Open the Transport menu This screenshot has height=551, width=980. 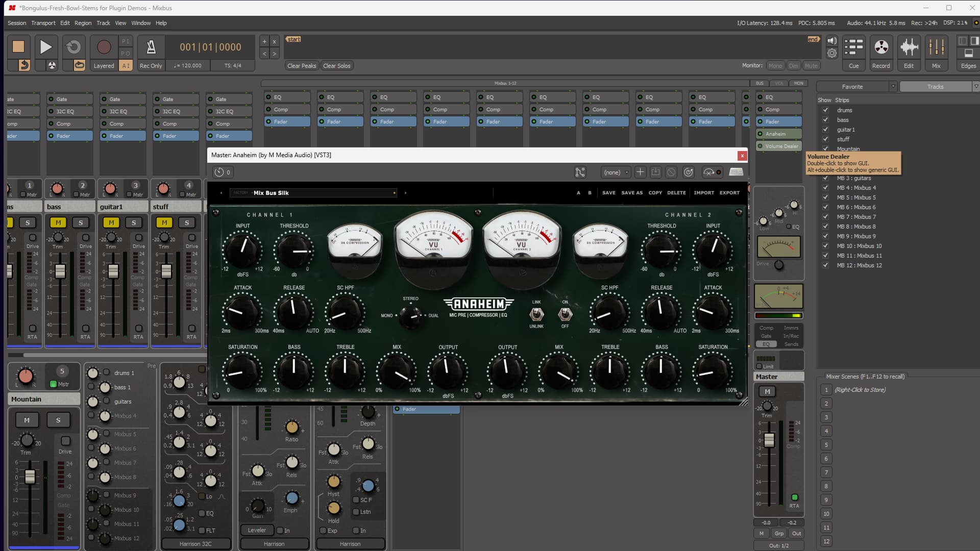[x=43, y=23]
